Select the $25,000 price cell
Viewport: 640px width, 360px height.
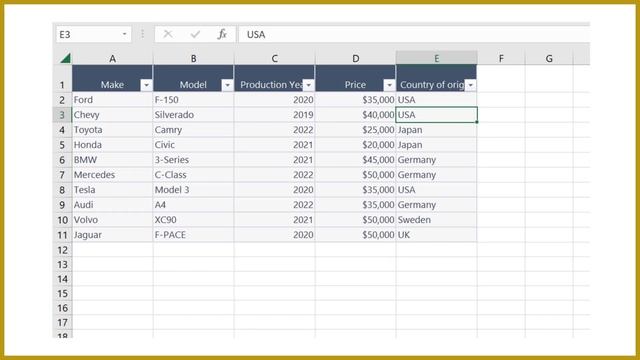356,130
